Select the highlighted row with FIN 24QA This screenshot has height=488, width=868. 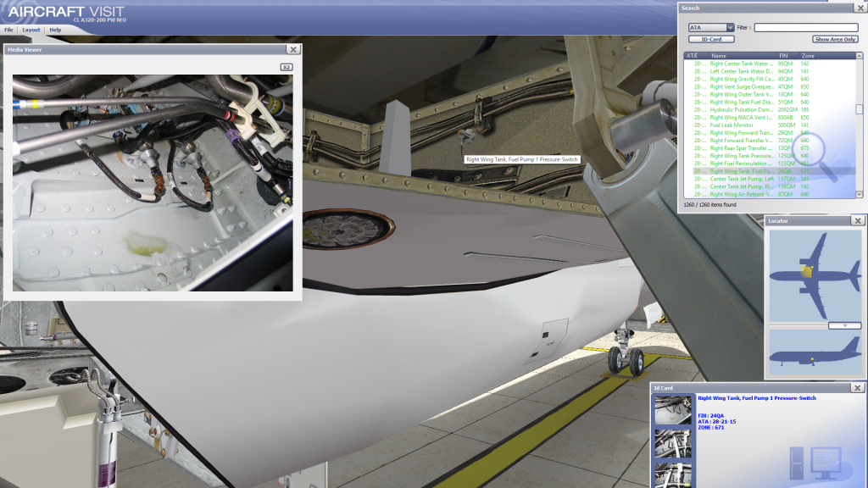770,171
